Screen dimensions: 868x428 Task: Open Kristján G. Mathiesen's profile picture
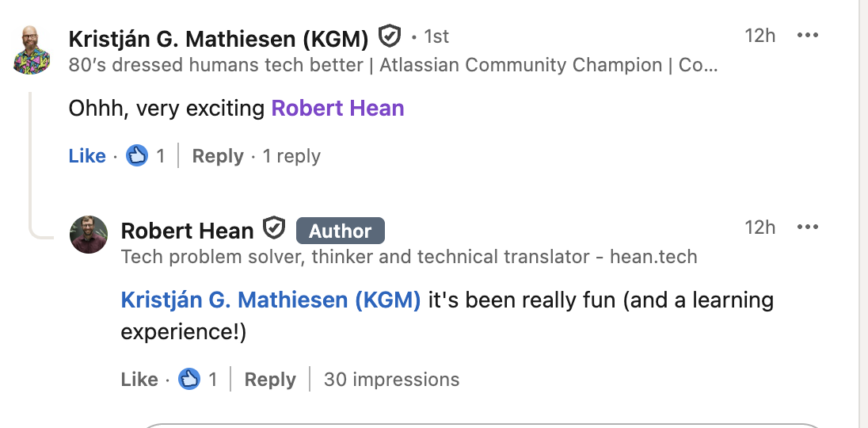pos(32,50)
